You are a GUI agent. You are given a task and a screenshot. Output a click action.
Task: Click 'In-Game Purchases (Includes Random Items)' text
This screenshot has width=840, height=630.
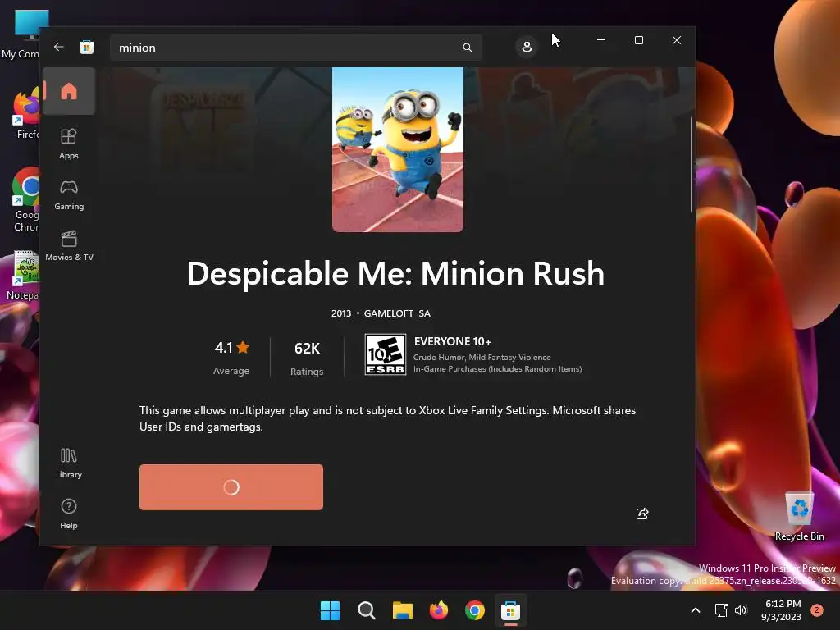(x=497, y=369)
